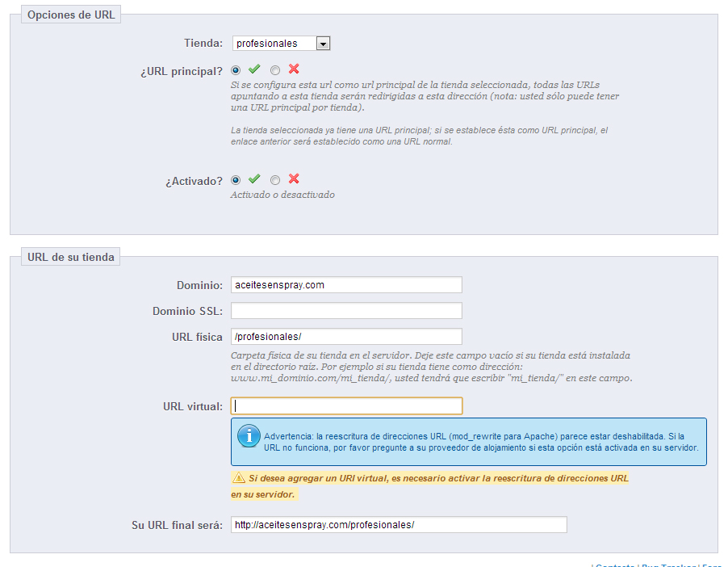
Task: Click the 'Carpeta física de su tienda' help text
Action: click(x=432, y=367)
